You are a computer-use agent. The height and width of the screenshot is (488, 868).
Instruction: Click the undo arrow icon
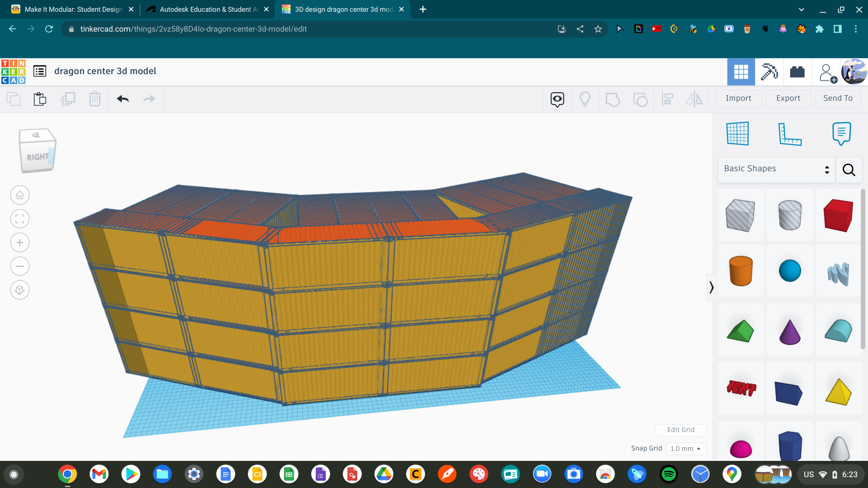point(123,99)
